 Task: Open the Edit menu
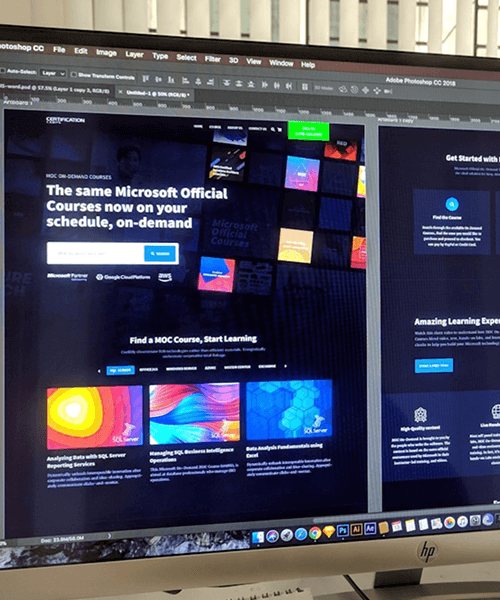click(x=81, y=51)
